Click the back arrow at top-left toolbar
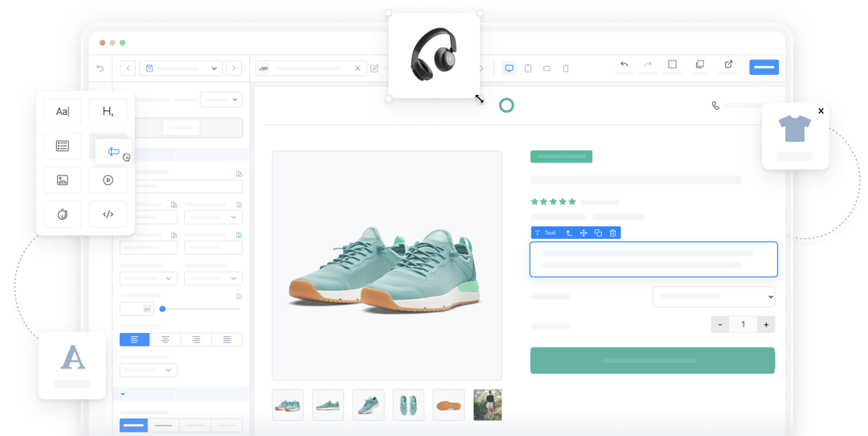The height and width of the screenshot is (436, 868). point(100,68)
